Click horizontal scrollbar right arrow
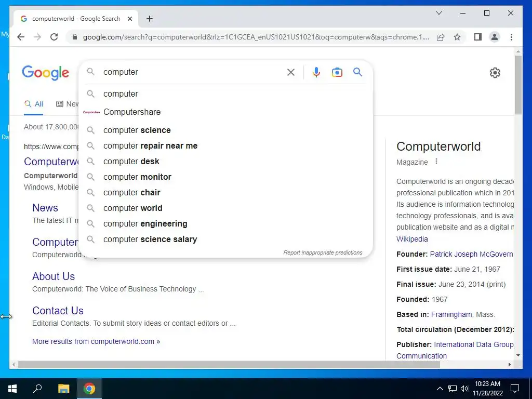The width and height of the screenshot is (532, 399). pyautogui.click(x=509, y=365)
